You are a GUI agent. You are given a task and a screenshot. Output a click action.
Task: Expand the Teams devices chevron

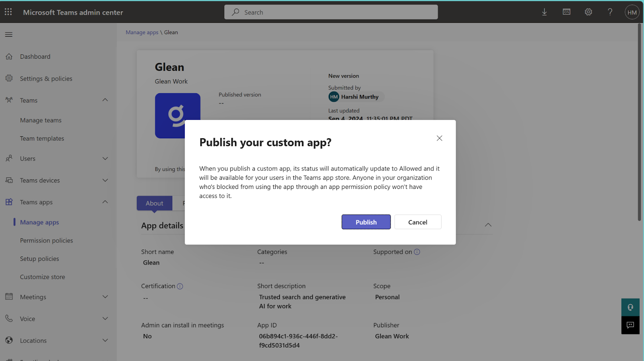(x=105, y=180)
